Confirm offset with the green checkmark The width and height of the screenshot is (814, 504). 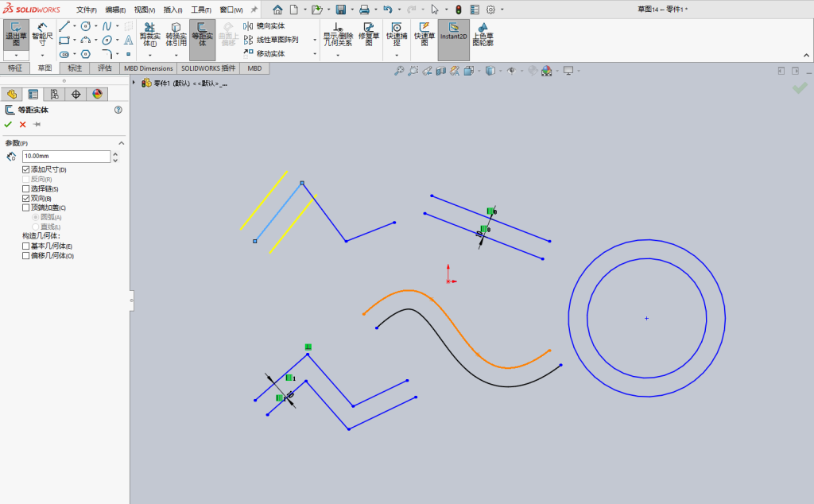click(x=8, y=125)
